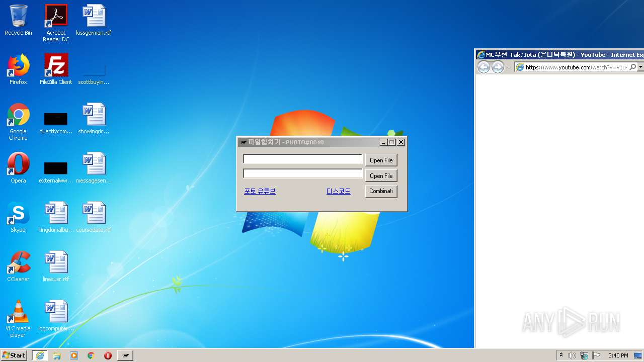Show hidden system tray icons
The height and width of the screenshot is (362, 644).
(x=561, y=355)
